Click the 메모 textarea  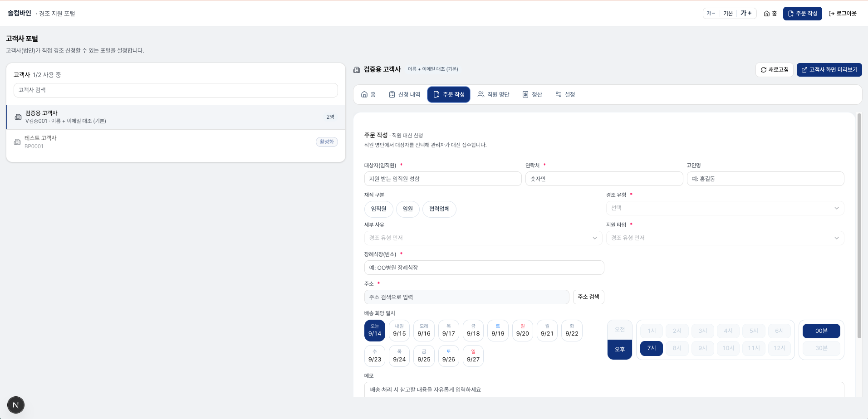coord(604,390)
